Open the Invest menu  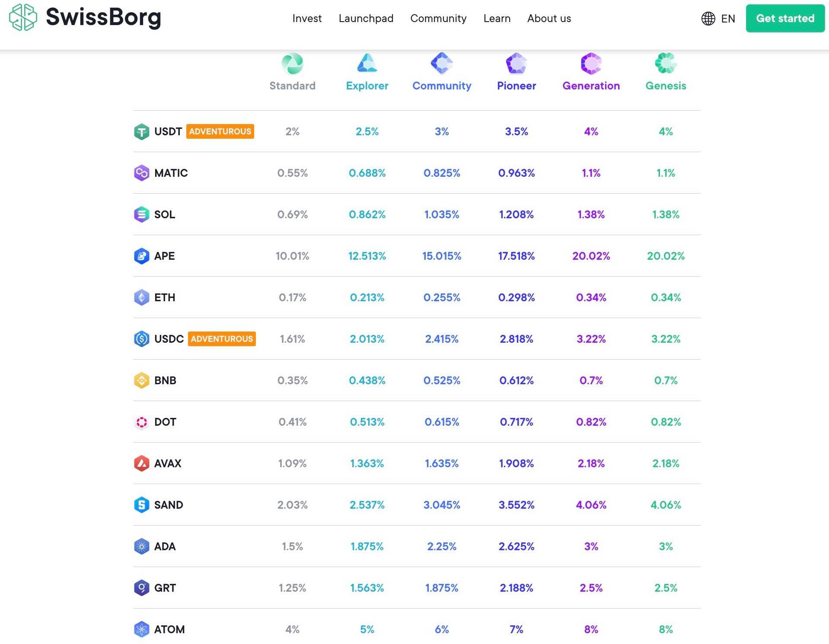tap(307, 19)
